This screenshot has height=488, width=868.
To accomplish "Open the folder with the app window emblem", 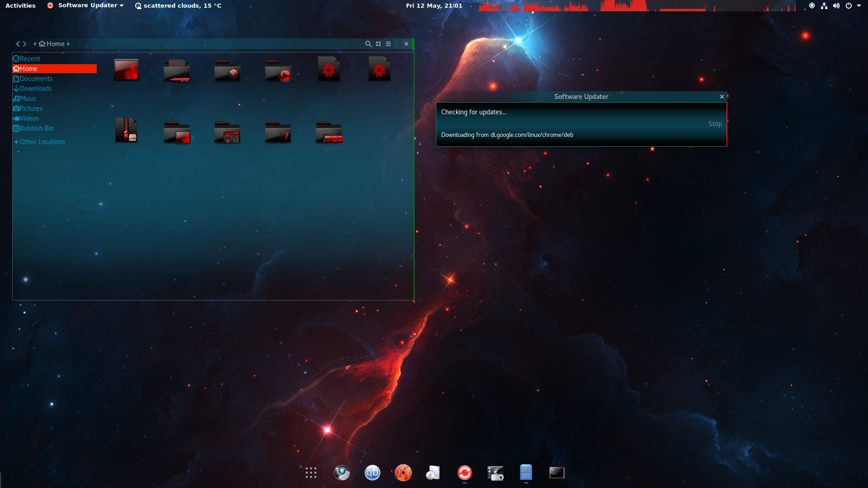I will point(227,132).
